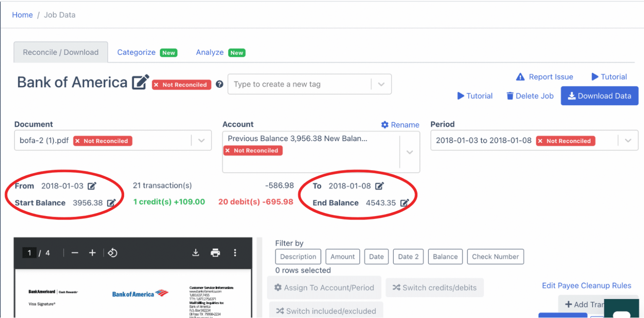Image resolution: width=644 pixels, height=318 pixels.
Task: Edit the Start Balance 3956.38
Action: 111,203
